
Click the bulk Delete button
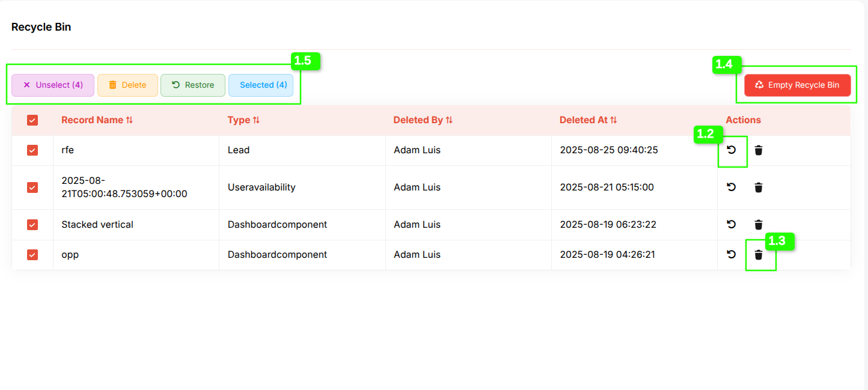[127, 85]
